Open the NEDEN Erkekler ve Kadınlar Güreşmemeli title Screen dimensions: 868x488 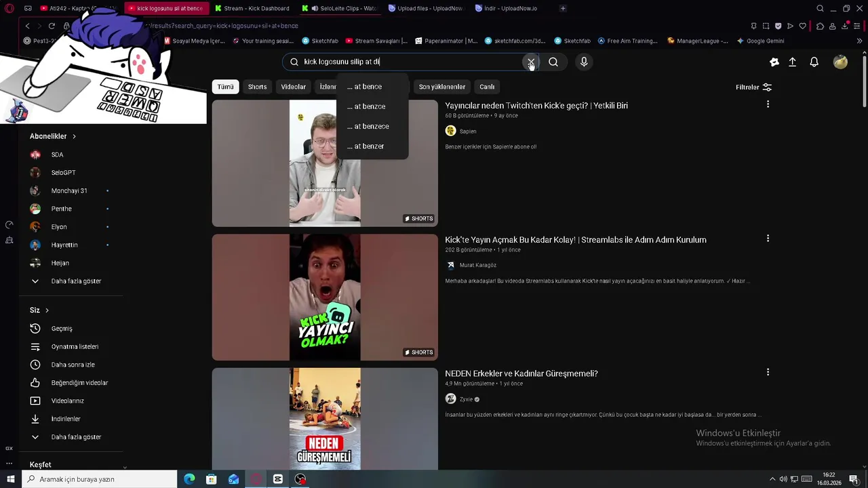point(521,373)
